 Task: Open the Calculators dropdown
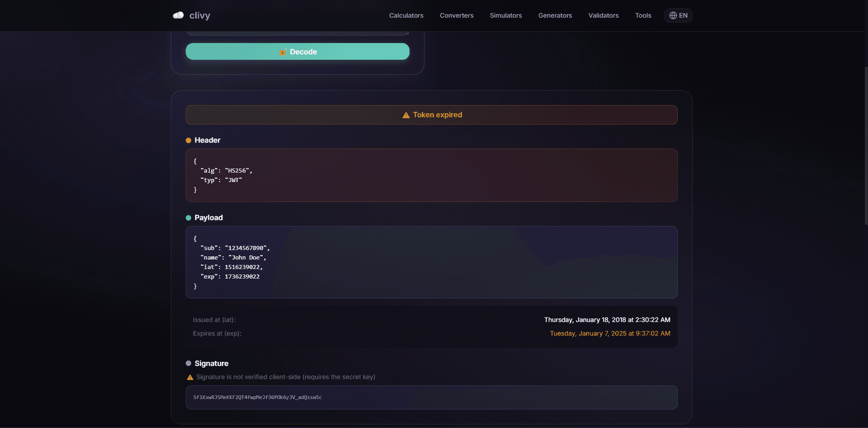(x=406, y=15)
